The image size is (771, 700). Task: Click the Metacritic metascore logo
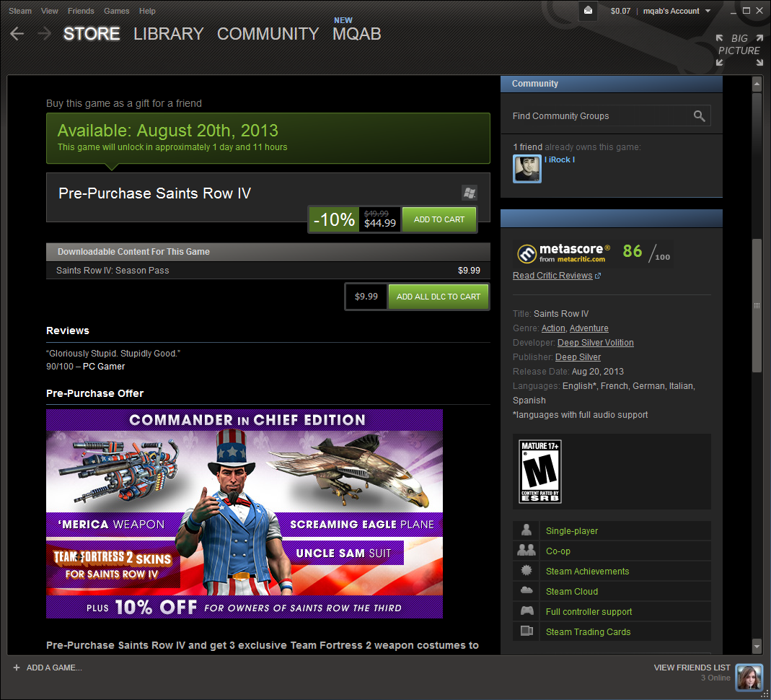(563, 253)
